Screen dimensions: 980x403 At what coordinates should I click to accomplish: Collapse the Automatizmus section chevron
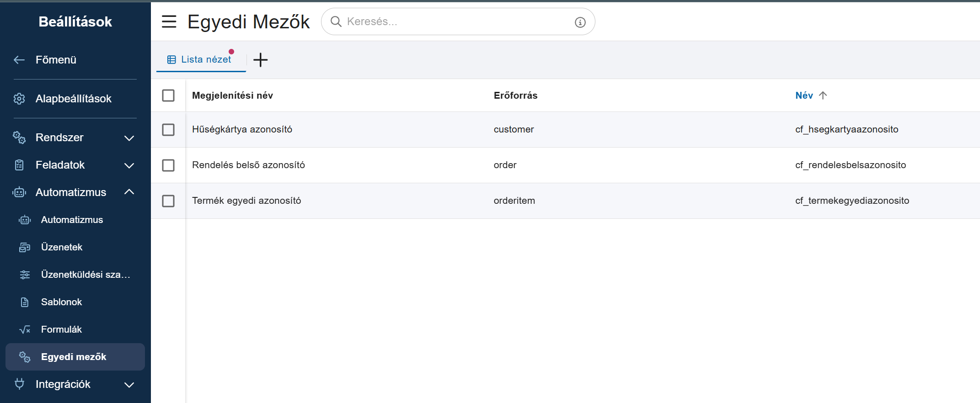pyautogui.click(x=129, y=192)
